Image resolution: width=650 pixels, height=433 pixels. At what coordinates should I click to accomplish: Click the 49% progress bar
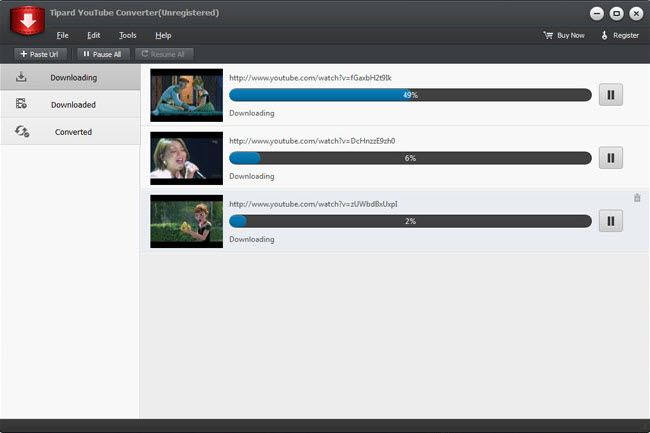(410, 95)
